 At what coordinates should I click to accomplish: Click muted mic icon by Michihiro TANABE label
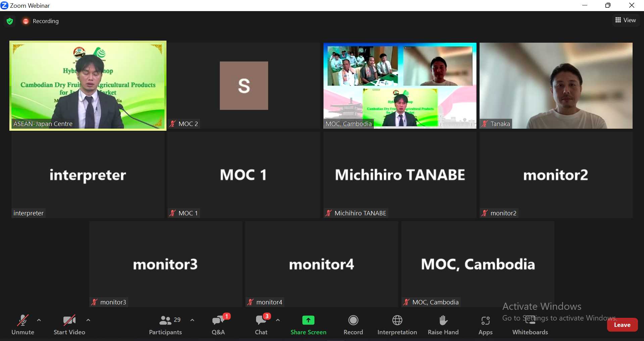click(x=329, y=213)
